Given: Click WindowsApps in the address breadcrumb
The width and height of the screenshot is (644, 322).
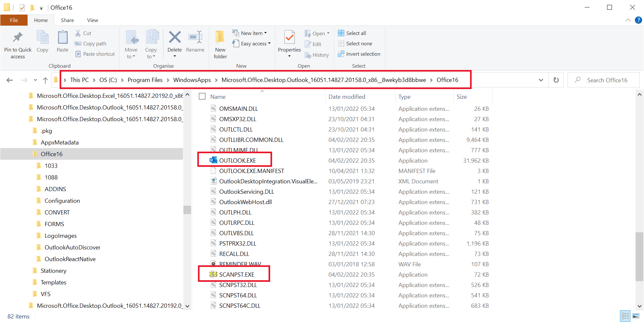Looking at the screenshot, I should (x=192, y=80).
